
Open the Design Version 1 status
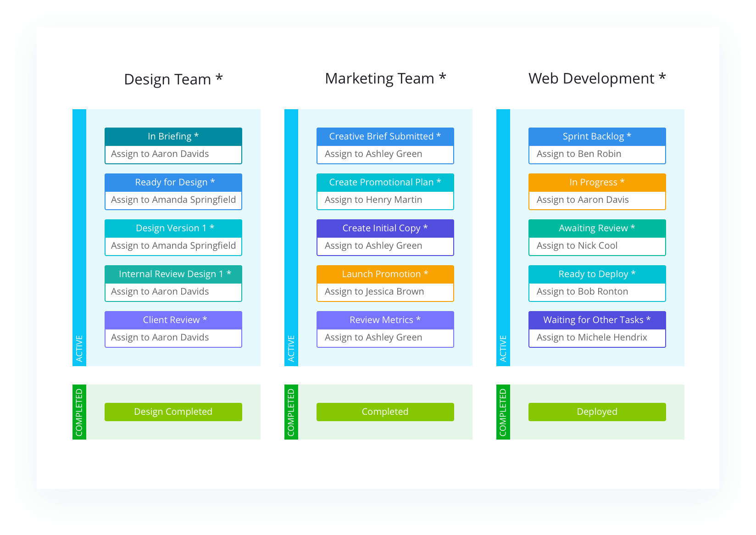tap(173, 228)
